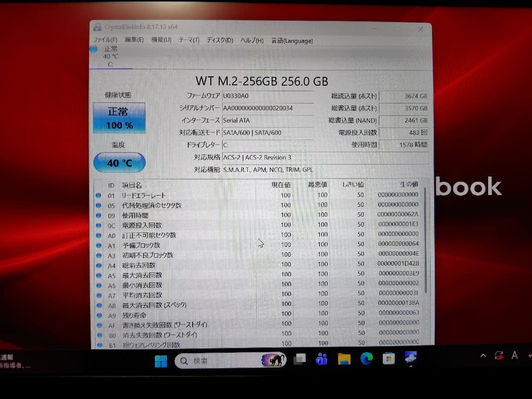532x399 pixels.
Task: Click the blue status dot for ID A9
Action: (100, 315)
